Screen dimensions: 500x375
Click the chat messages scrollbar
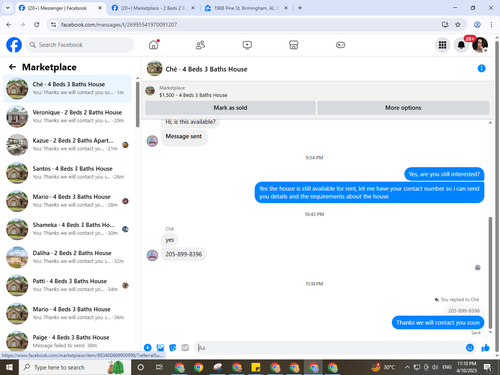point(490,272)
